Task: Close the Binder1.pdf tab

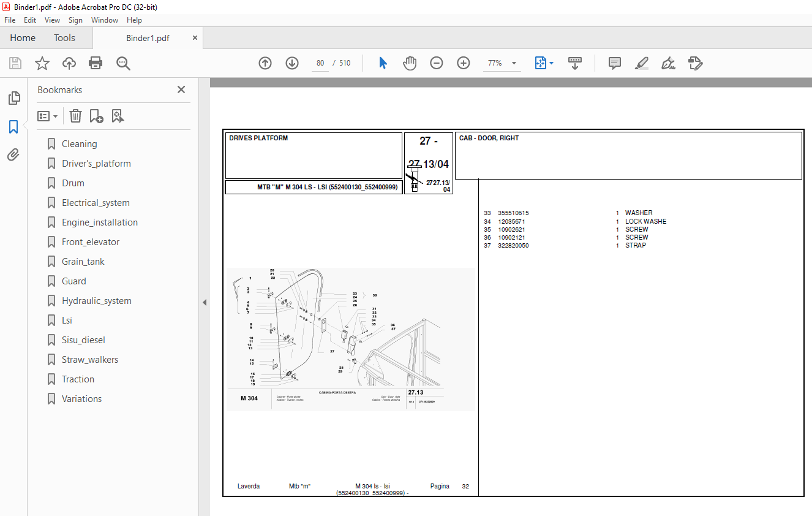Action: coord(195,37)
